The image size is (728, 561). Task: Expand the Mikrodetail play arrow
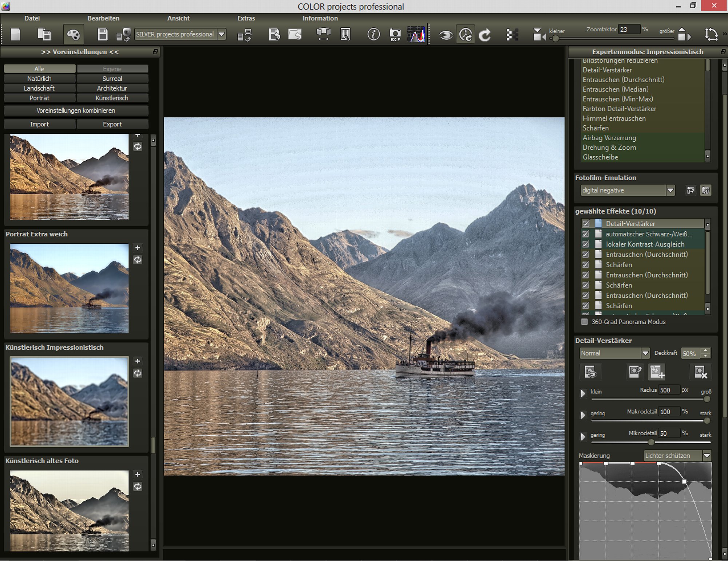pos(583,436)
